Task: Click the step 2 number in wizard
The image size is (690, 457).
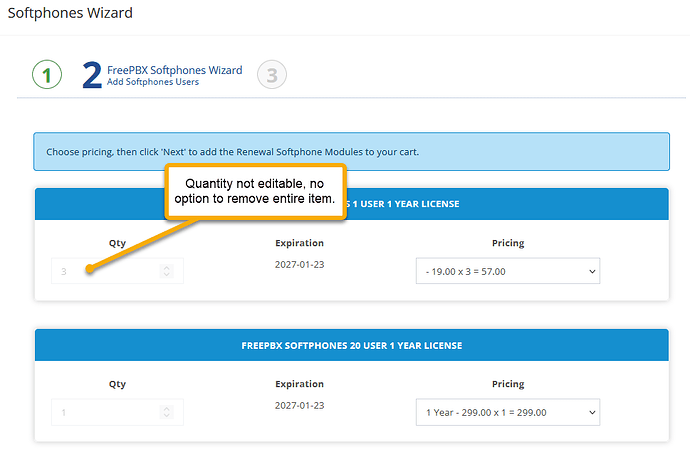Action: [91, 76]
